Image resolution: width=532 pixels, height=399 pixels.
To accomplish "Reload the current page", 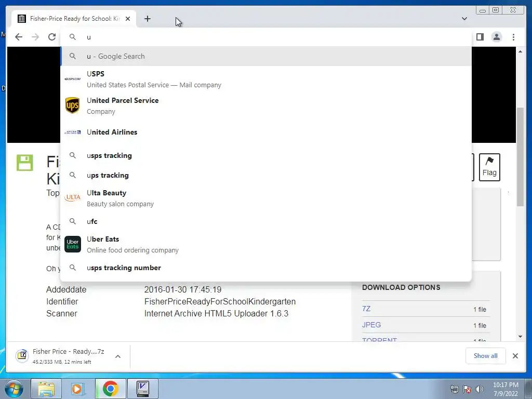I will pos(52,37).
